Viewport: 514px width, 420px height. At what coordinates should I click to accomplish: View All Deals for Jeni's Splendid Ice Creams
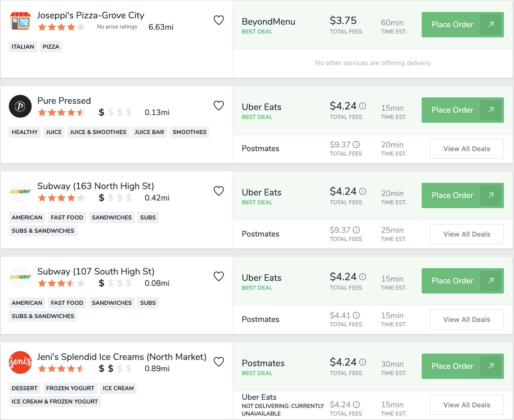[x=467, y=405]
